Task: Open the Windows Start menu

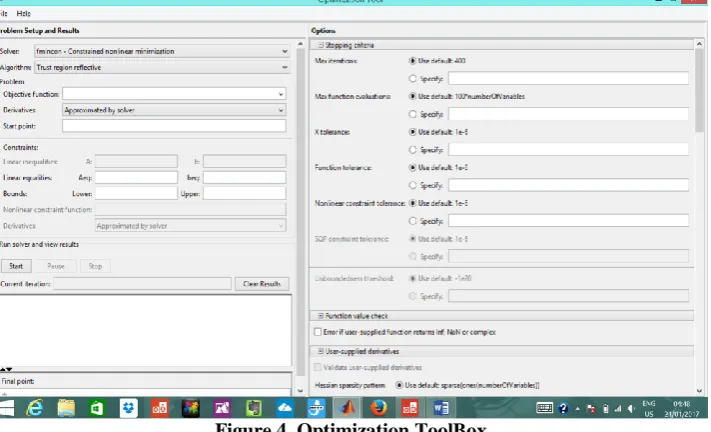Action: (6, 408)
